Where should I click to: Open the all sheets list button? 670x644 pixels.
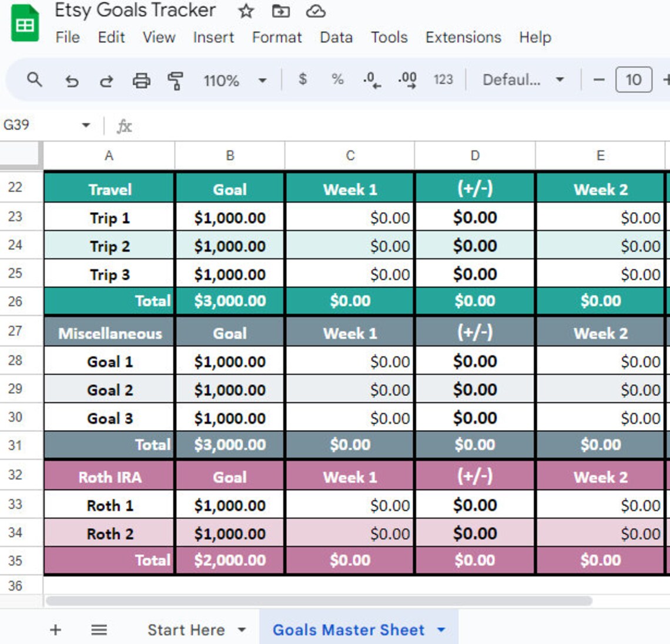tap(99, 629)
